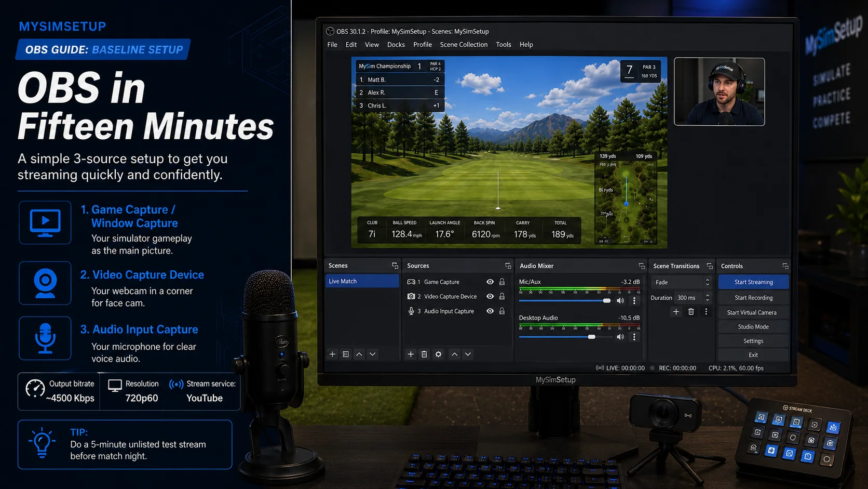The width and height of the screenshot is (868, 489).
Task: Select the Live Match scene
Action: coord(362,281)
